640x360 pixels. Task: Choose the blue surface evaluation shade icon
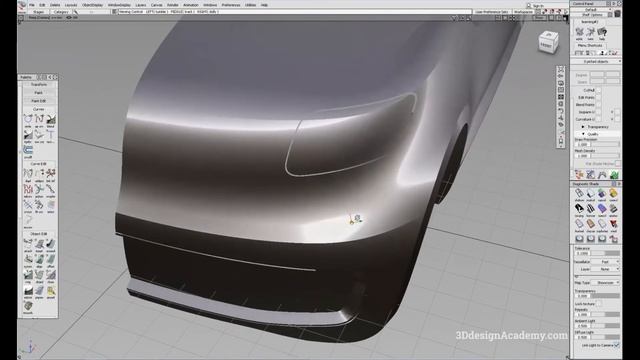coord(602,209)
